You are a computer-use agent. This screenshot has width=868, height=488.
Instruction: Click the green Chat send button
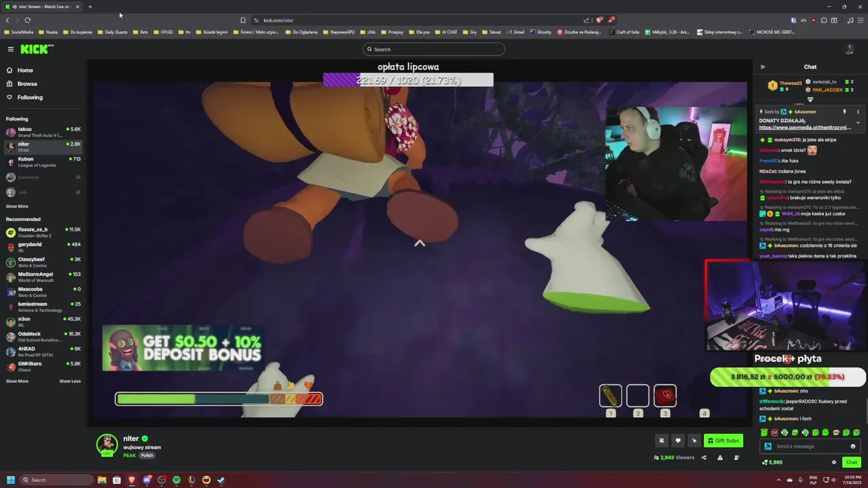[852, 462]
